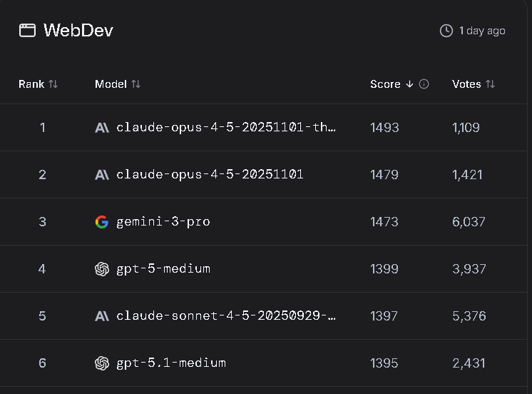Image resolution: width=532 pixels, height=394 pixels.
Task: Click the 1493 score in the top row
Action: (384, 128)
